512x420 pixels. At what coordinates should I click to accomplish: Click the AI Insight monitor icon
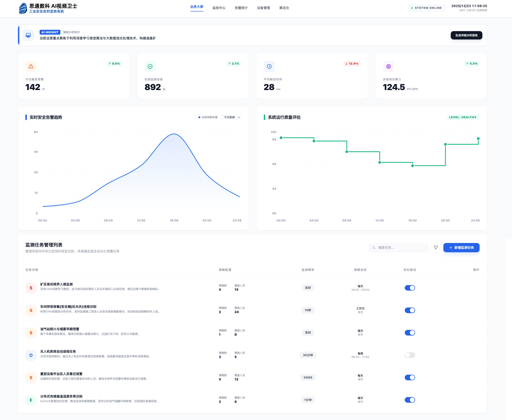pos(28,35)
